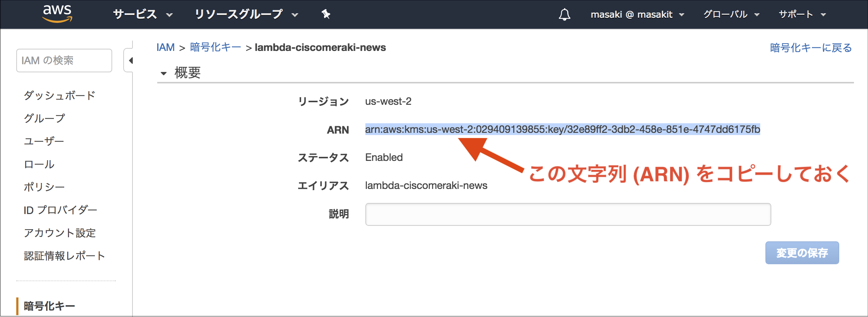The image size is (868, 317).
Task: Click the us-west-2 region value
Action: (388, 101)
